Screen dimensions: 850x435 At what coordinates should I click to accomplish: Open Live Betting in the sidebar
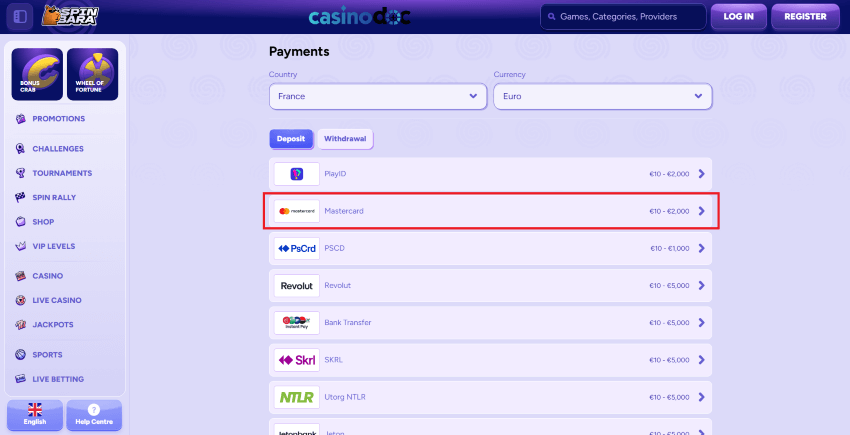[58, 379]
